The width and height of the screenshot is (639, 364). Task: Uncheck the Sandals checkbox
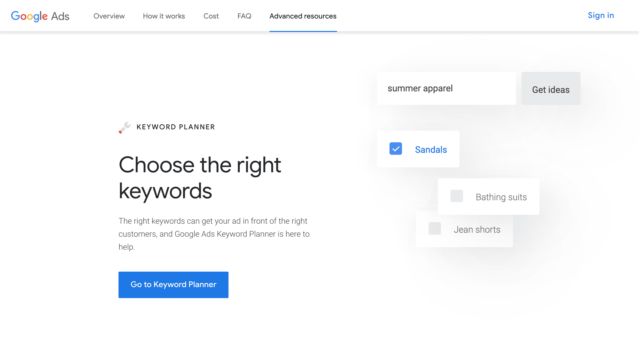[395, 149]
